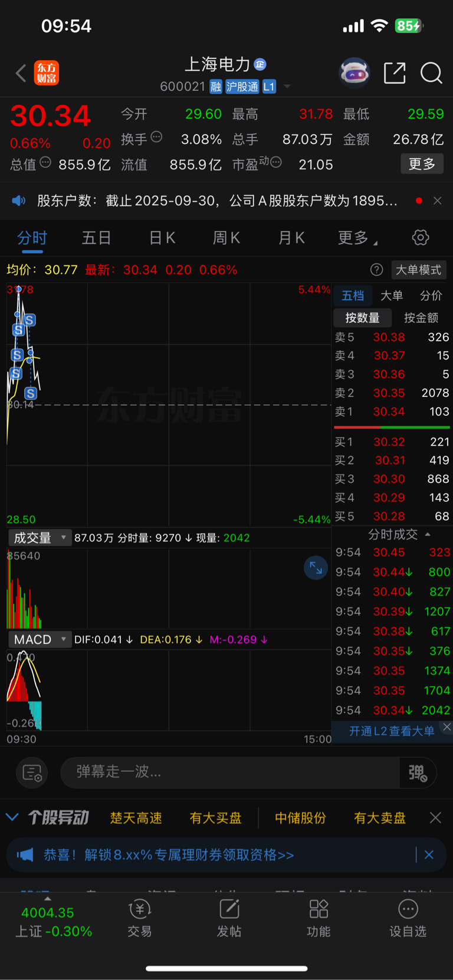This screenshot has height=980, width=453.
Task: Tap the 市盈 info circle icon
Action: coord(275,162)
